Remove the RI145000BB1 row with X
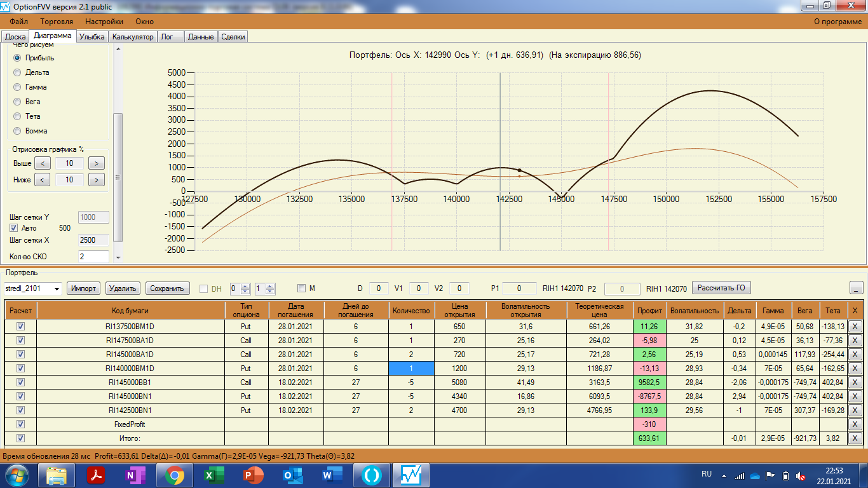 pos(855,382)
